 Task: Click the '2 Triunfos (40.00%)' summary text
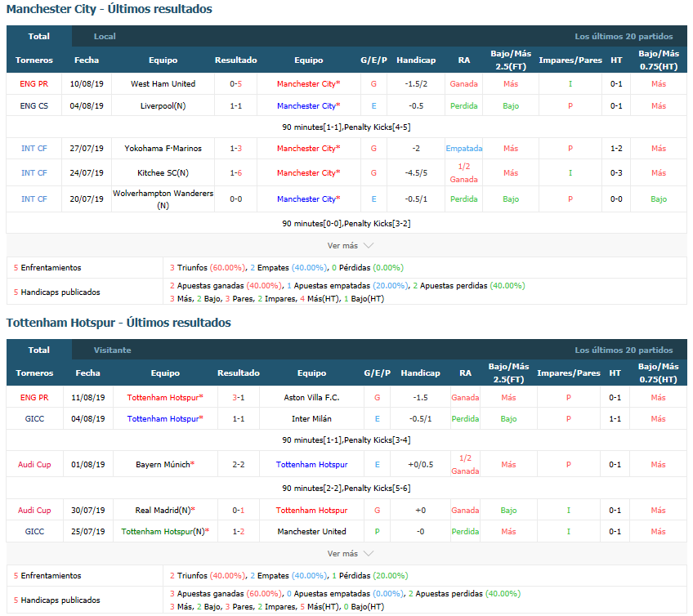(x=208, y=576)
